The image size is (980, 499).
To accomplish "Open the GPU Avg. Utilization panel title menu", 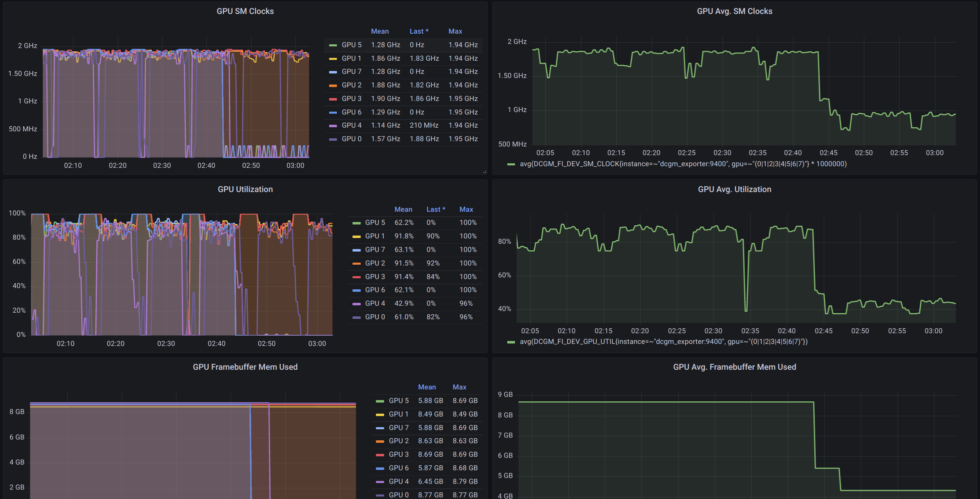I will (x=734, y=189).
